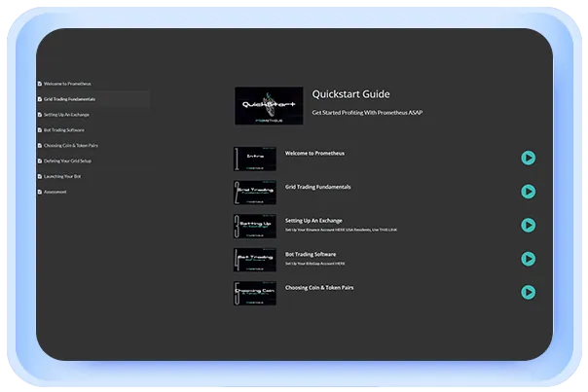Click the Choosing Coin & Token Pairs lesson title
This screenshot has width=588, height=392.
[319, 288]
